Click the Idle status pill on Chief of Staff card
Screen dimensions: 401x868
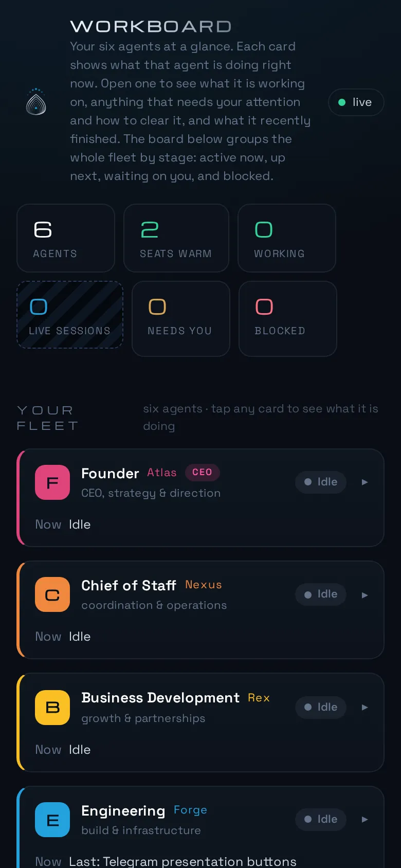[x=320, y=594]
